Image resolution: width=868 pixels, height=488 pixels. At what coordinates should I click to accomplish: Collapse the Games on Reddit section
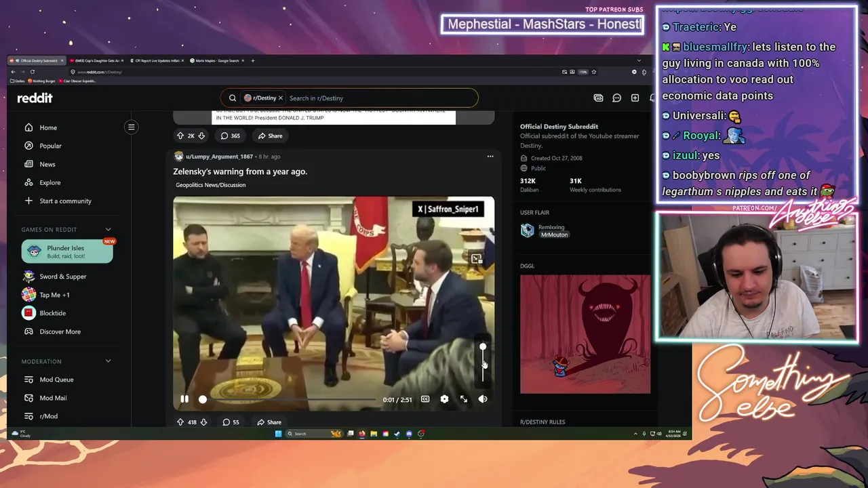coord(108,230)
